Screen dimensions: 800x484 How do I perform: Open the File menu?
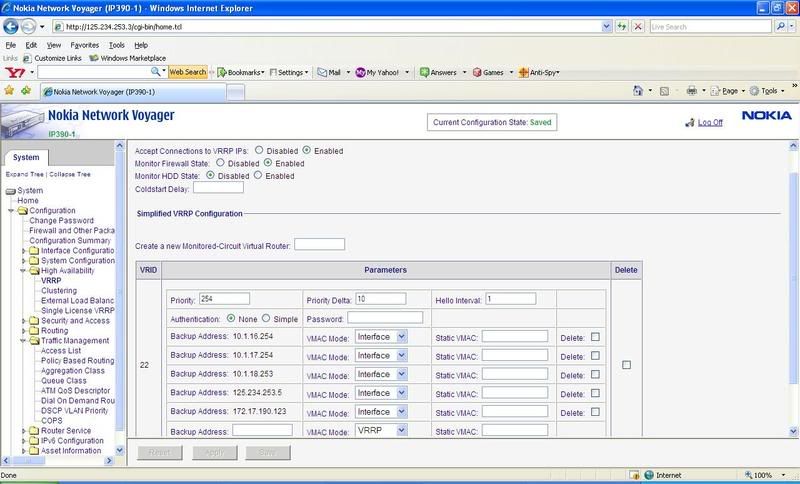coord(11,45)
